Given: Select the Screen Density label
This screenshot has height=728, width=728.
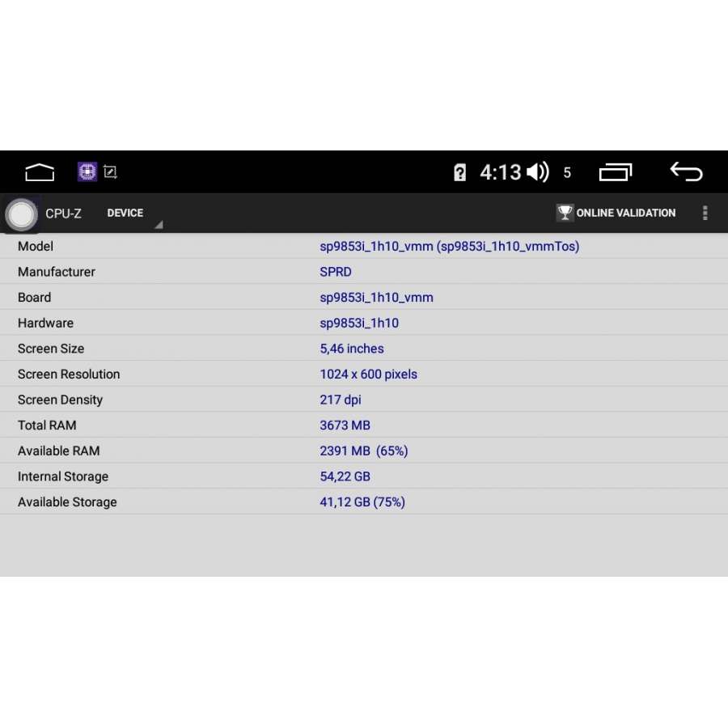Looking at the screenshot, I should click(60, 400).
